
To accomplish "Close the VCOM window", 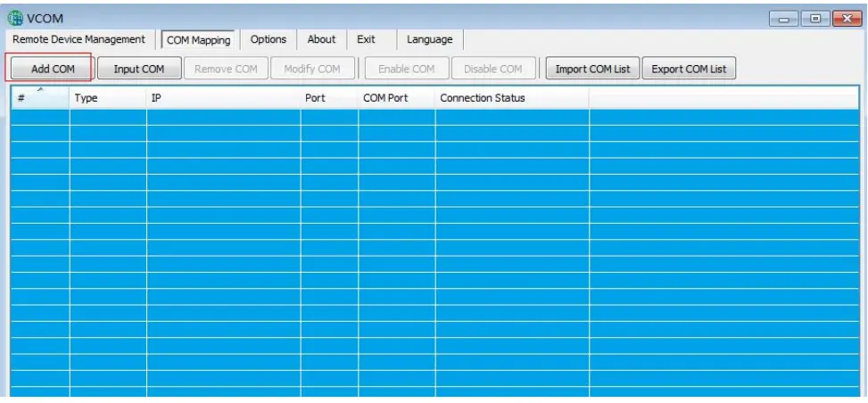I will tap(847, 19).
